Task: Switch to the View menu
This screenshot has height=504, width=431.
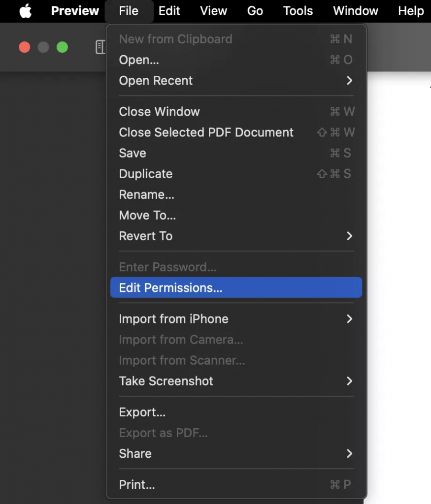Action: (213, 11)
